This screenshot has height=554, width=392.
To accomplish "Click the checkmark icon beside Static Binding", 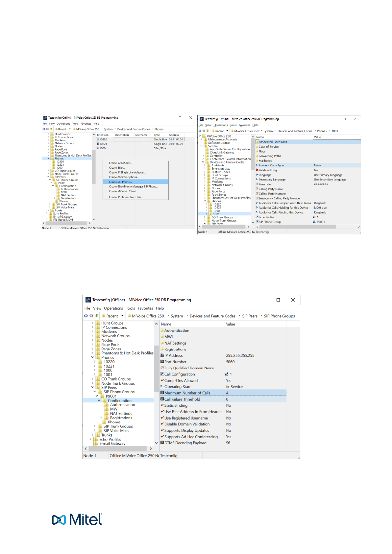I will (162, 405).
